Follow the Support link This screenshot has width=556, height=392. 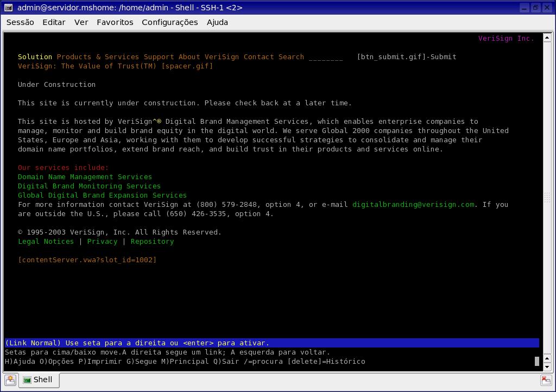click(159, 56)
